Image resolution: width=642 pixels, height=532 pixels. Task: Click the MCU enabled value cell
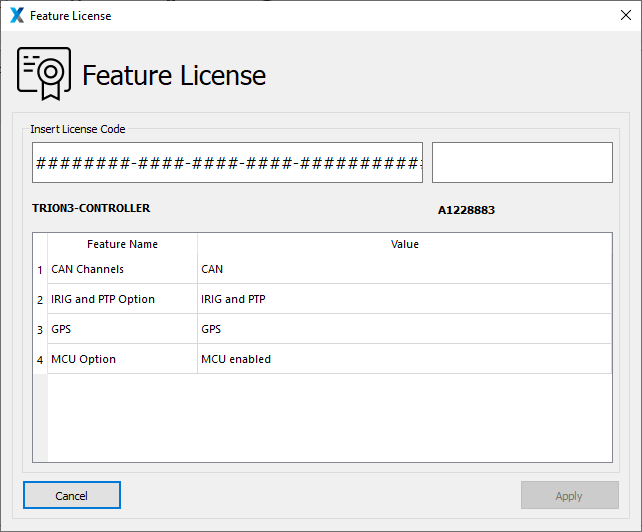[x=405, y=359]
